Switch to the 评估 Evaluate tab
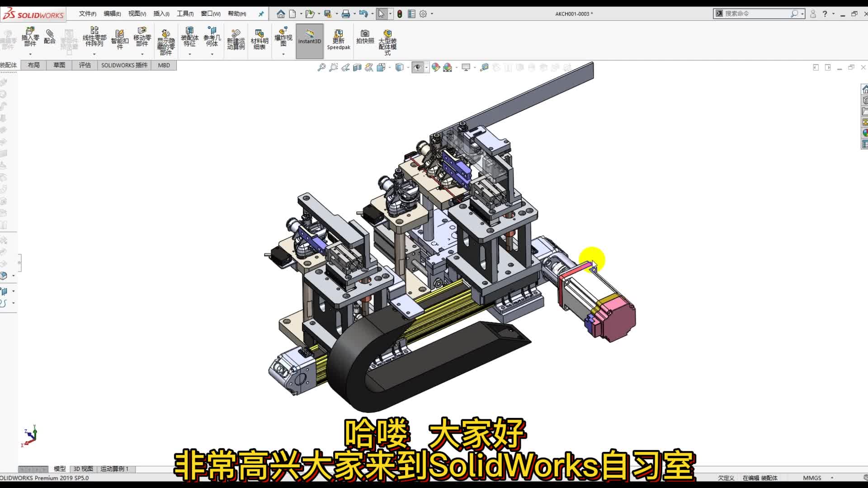This screenshot has height=488, width=868. click(85, 65)
